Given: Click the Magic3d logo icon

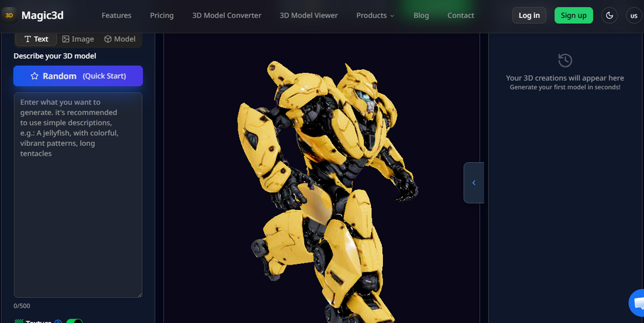Looking at the screenshot, I should point(9,16).
